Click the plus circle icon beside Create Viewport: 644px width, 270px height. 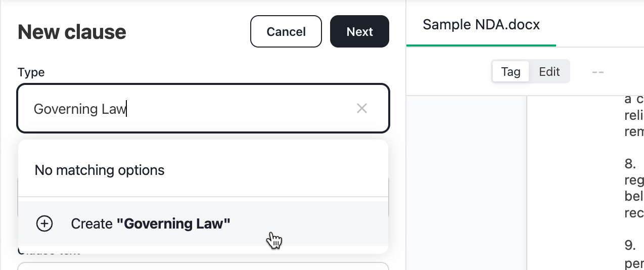pyautogui.click(x=44, y=223)
